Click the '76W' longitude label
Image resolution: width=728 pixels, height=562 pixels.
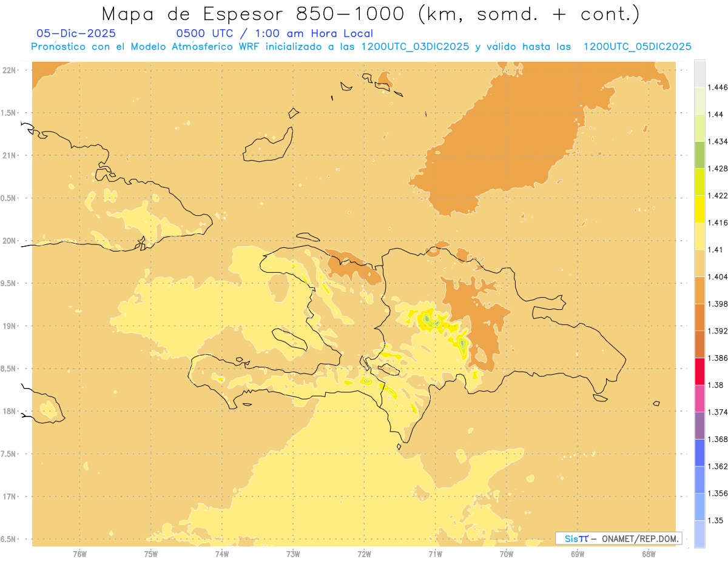pos(79,554)
